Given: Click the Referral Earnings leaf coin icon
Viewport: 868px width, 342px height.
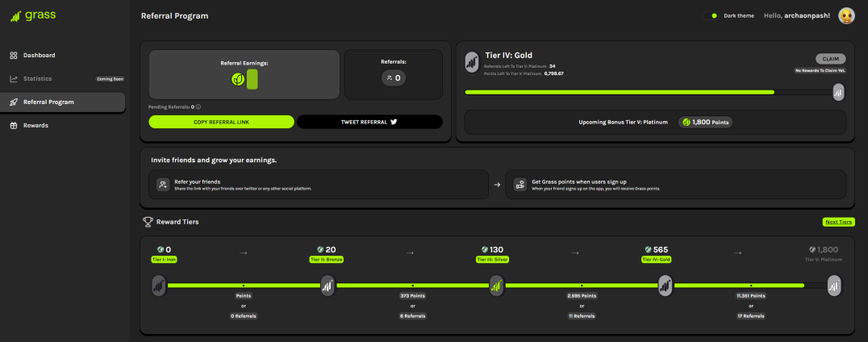Looking at the screenshot, I should point(238,79).
